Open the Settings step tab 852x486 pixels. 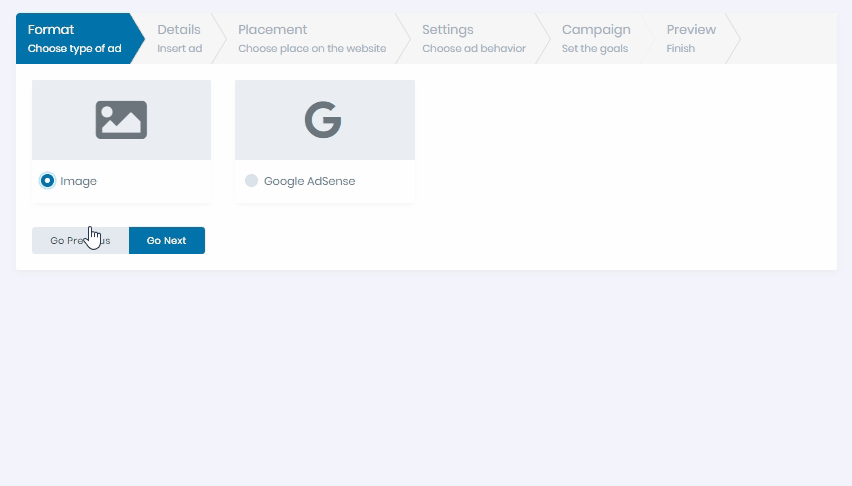[x=474, y=39]
